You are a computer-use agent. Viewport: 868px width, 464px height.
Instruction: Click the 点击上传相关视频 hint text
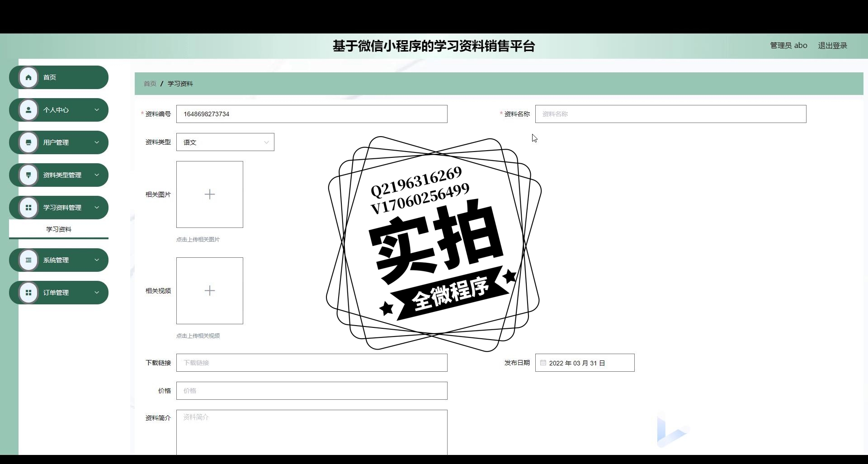(198, 336)
